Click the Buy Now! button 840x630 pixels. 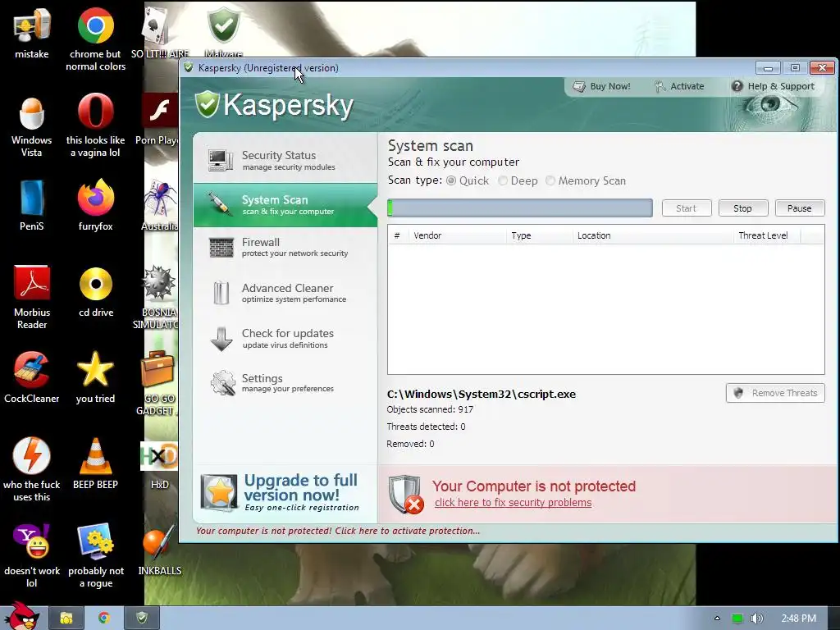point(601,86)
